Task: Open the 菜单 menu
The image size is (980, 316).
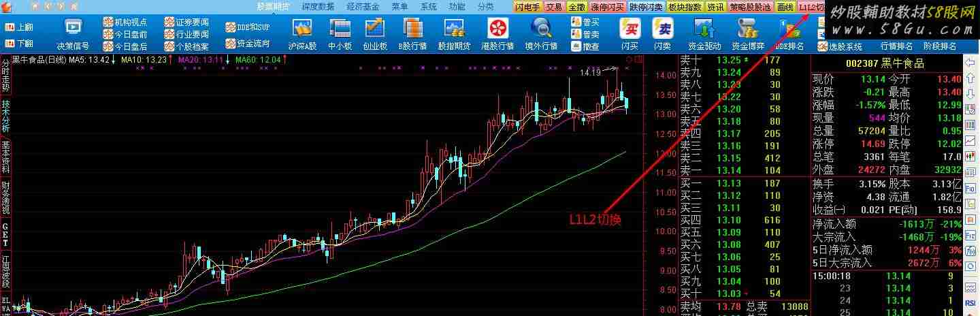Action: pyautogui.click(x=399, y=6)
